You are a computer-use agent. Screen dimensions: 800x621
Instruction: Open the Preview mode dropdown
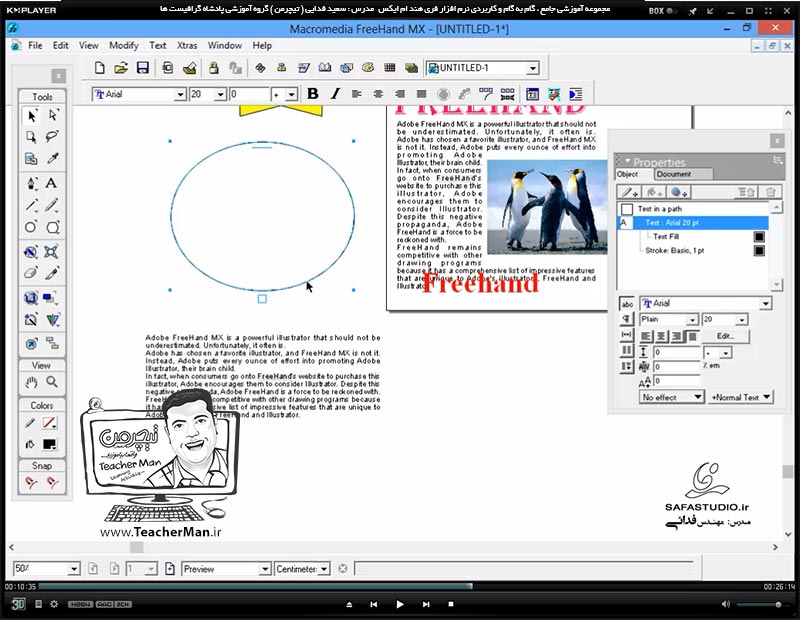pos(265,569)
